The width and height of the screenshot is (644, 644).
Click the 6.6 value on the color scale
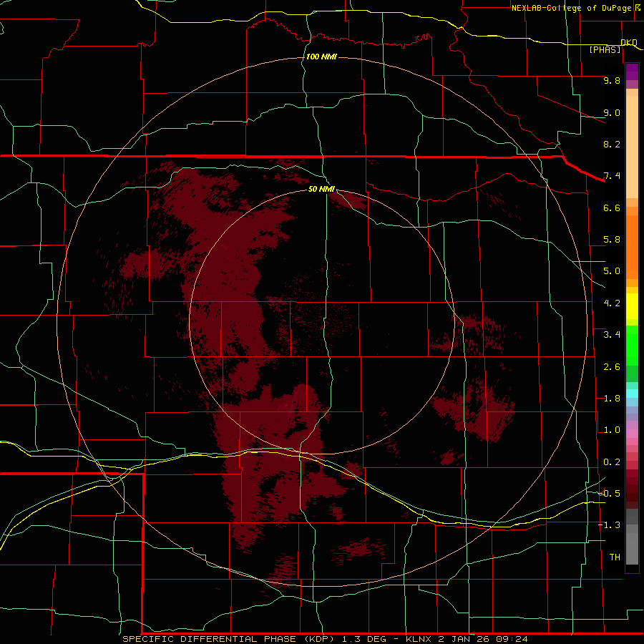click(612, 208)
